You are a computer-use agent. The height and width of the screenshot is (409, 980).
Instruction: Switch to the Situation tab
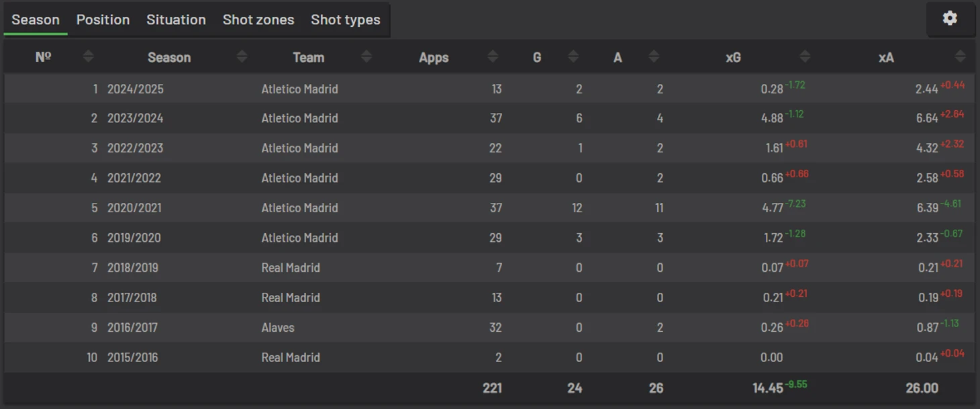pyautogui.click(x=176, y=19)
